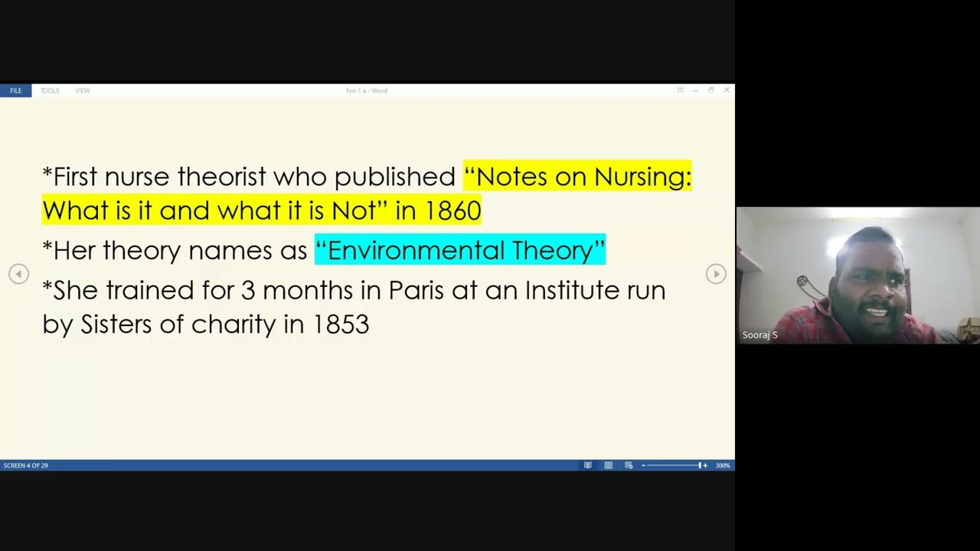Switch to Read Mode view icon
Screen dimensions: 980x551
pyautogui.click(x=588, y=465)
